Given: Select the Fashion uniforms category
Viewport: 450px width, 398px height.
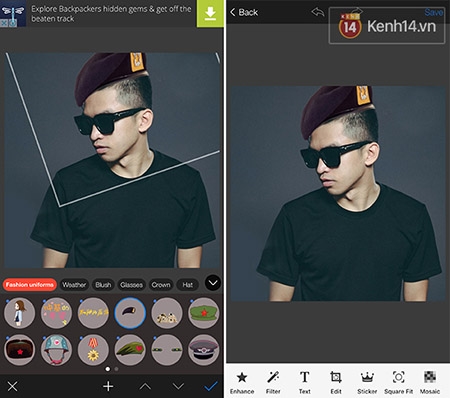Looking at the screenshot, I should [30, 285].
